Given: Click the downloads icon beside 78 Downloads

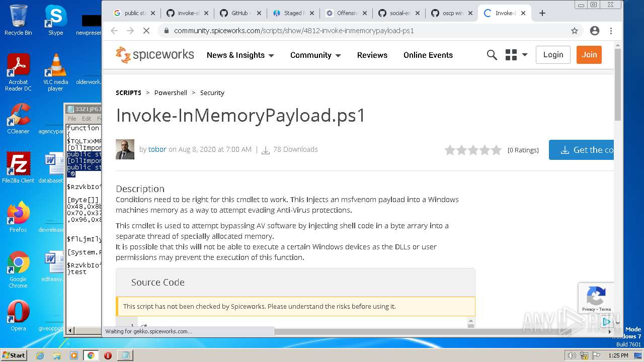Looking at the screenshot, I should click(266, 150).
